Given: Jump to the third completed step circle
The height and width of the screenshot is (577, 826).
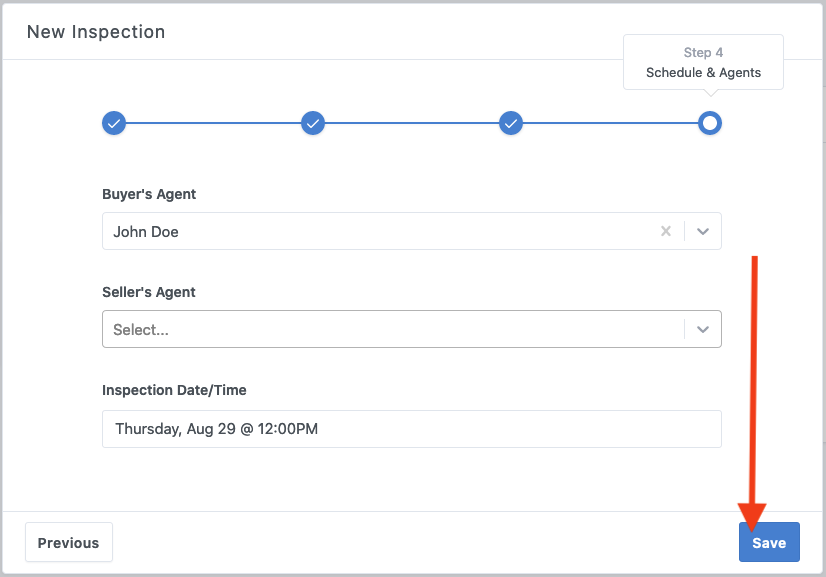Looking at the screenshot, I should (511, 123).
